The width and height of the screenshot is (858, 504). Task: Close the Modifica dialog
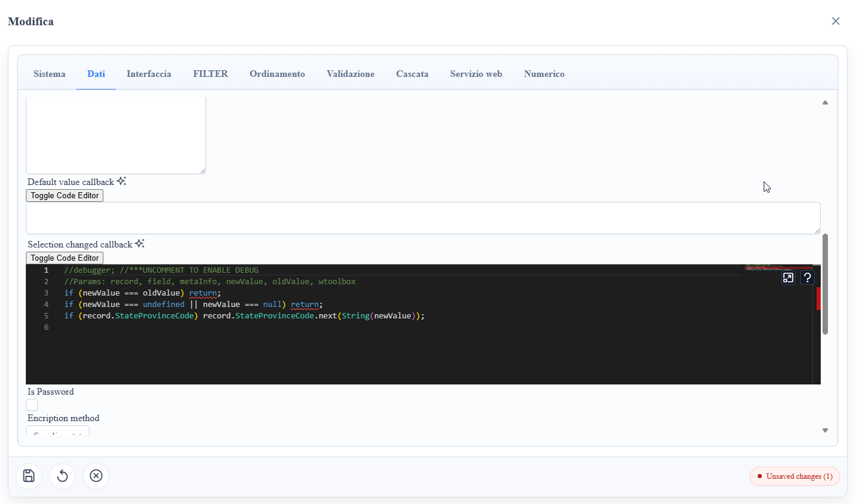pos(836,21)
